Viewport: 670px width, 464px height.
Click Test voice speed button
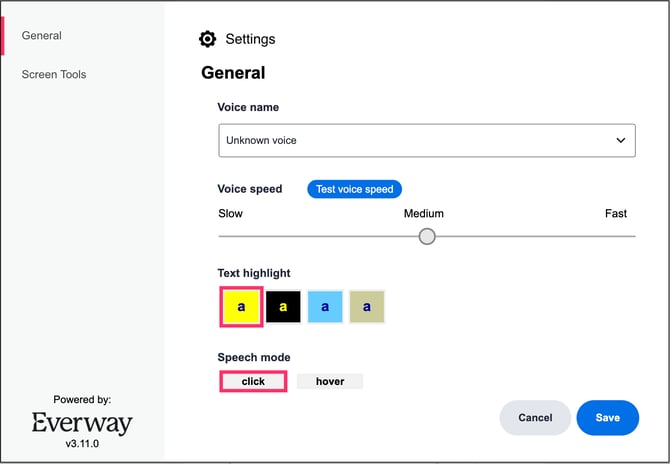(354, 189)
